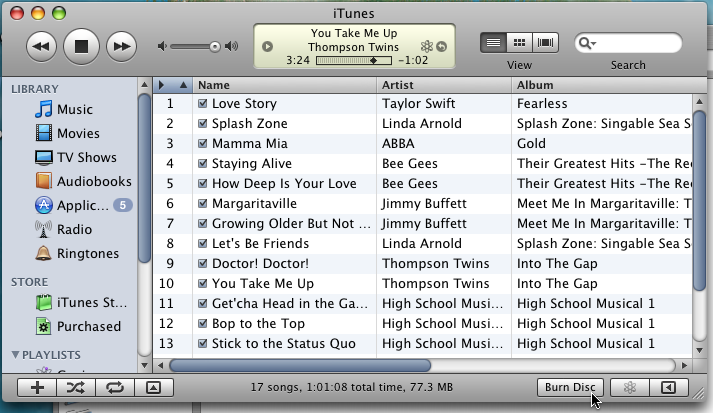The image size is (713, 413).
Task: Click the horizontal scroll left arrow
Action: coord(160,365)
